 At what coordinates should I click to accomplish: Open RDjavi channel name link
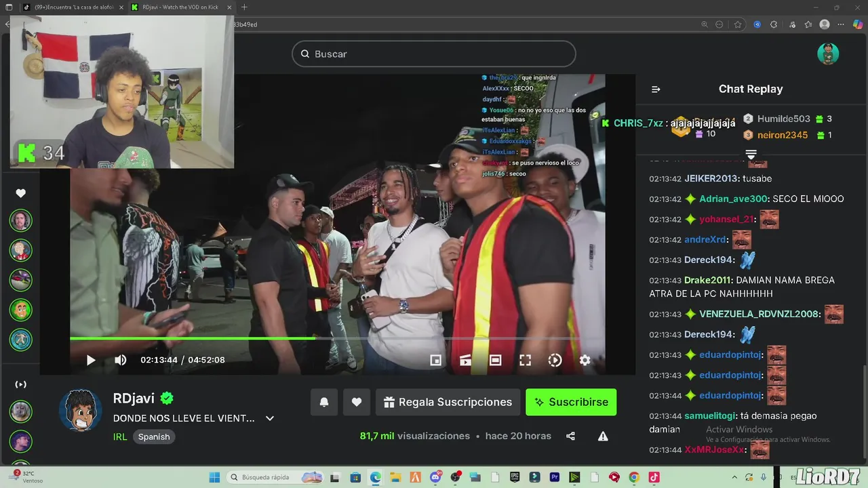134,399
